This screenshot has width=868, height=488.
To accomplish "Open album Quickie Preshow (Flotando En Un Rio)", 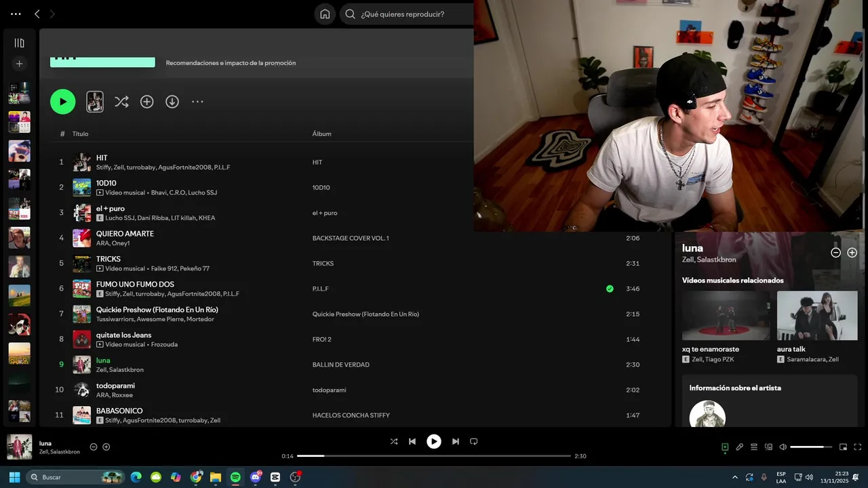I will tap(366, 314).
